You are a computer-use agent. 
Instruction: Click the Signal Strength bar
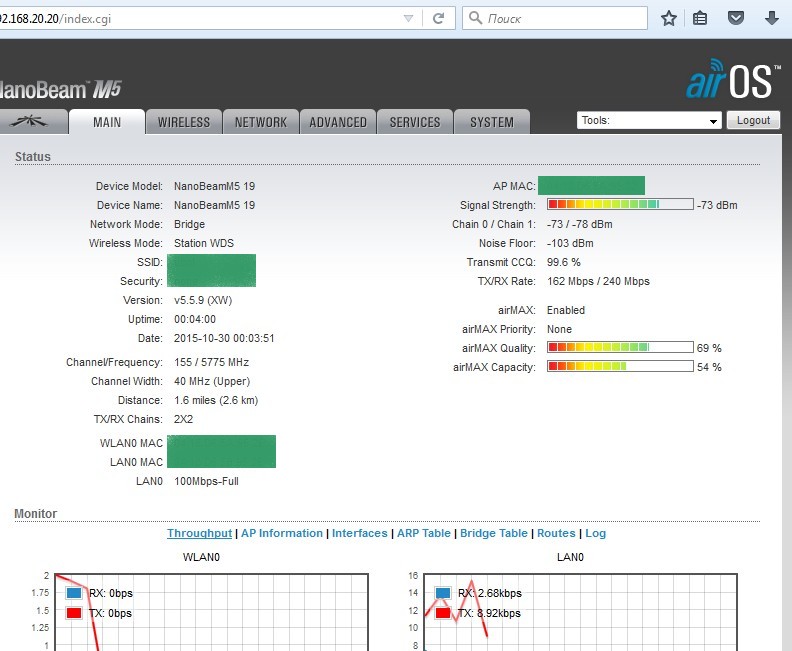620,204
